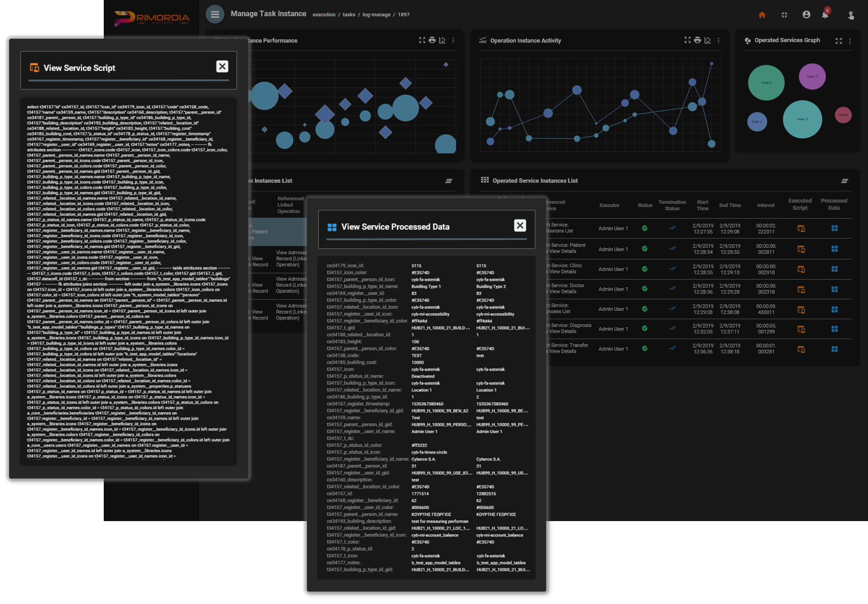Open notifications bell with 8 badge
Screen dimensions: 868x604
(x=825, y=15)
